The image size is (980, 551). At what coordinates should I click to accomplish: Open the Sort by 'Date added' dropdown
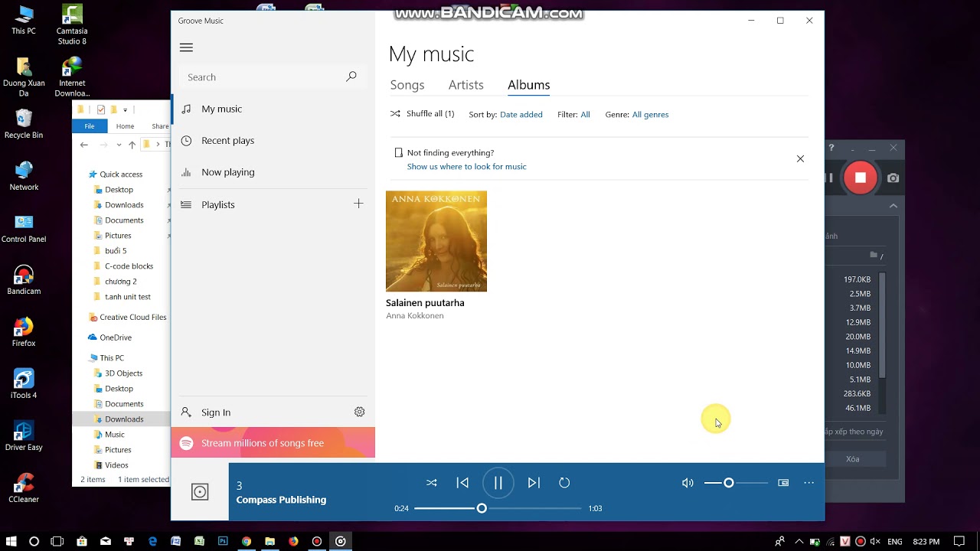521,114
